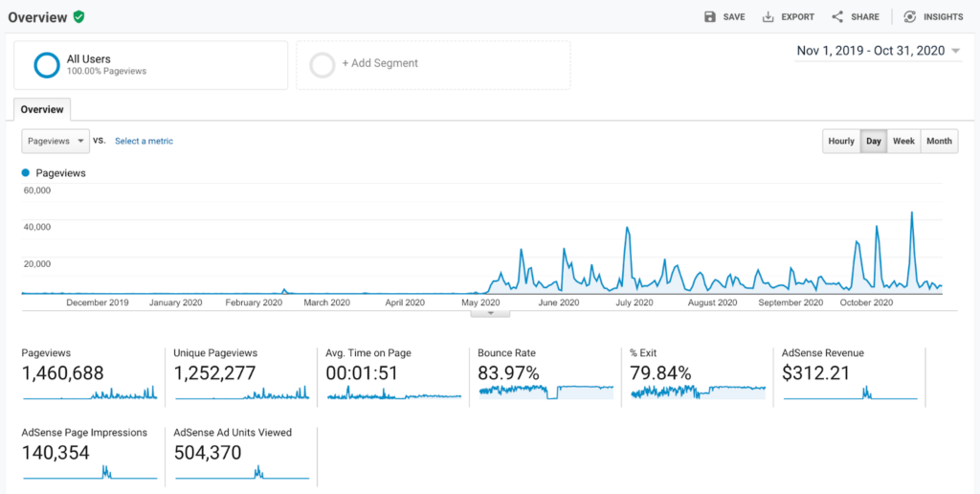The image size is (980, 494).
Task: Click the % Exit sparkline
Action: (x=698, y=393)
